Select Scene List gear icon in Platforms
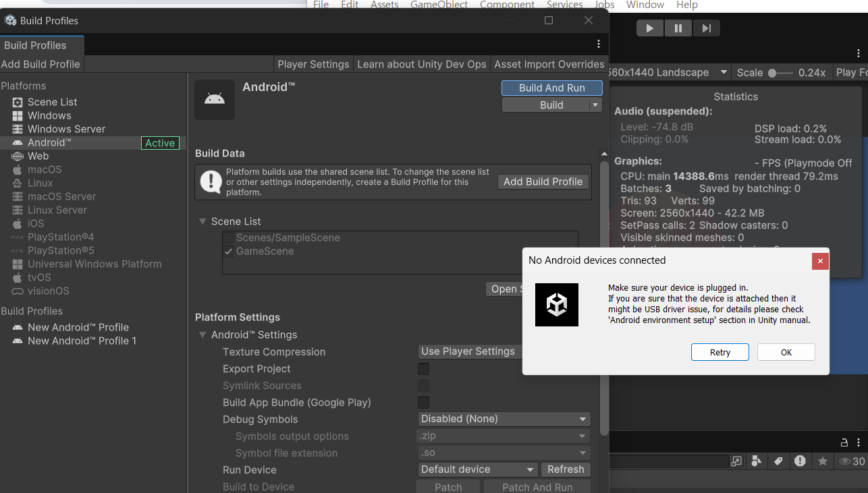Image resolution: width=868 pixels, height=493 pixels. pyautogui.click(x=17, y=102)
